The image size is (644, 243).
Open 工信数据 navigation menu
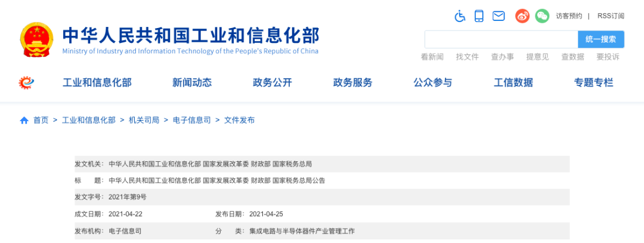click(513, 82)
